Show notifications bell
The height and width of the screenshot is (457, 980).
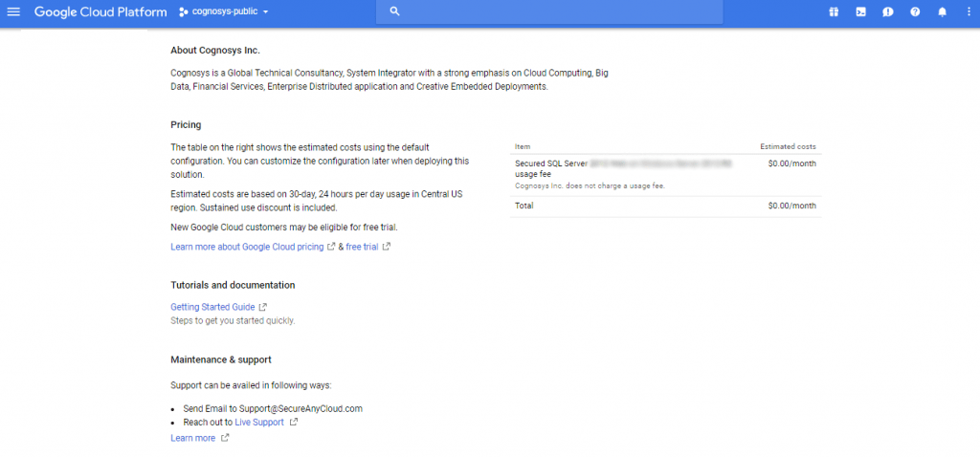coord(942,11)
